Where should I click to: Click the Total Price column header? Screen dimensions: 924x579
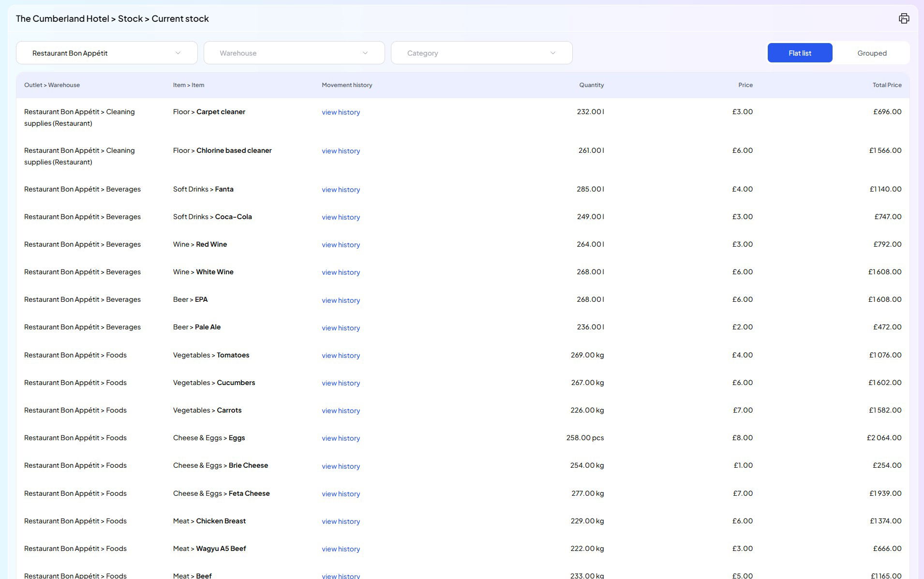coord(886,85)
